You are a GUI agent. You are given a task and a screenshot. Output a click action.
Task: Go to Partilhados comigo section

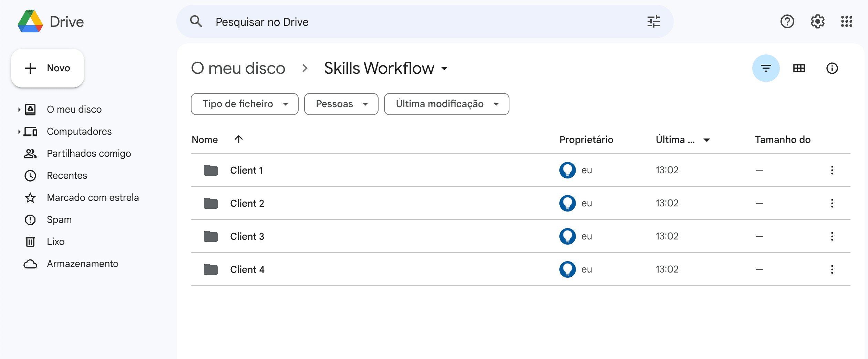click(89, 154)
